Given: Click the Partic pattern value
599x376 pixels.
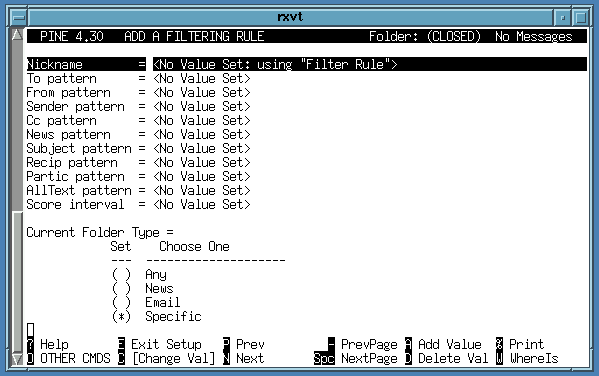Looking at the screenshot, I should 202,177.
